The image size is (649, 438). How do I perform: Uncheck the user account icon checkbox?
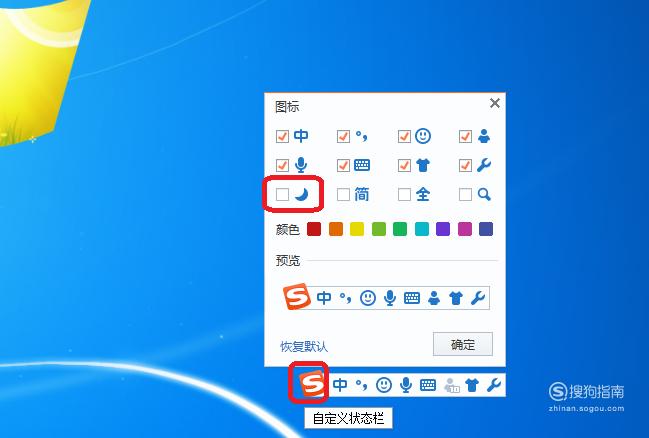pyautogui.click(x=465, y=136)
